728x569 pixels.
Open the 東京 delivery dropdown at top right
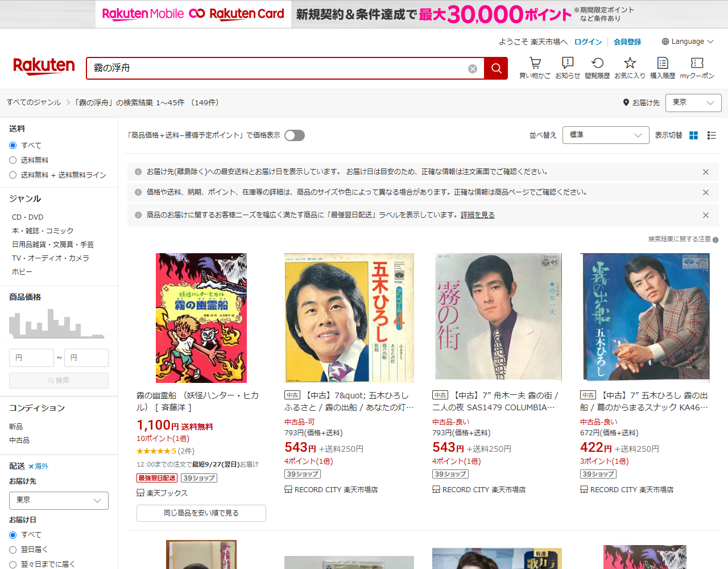coord(693,103)
